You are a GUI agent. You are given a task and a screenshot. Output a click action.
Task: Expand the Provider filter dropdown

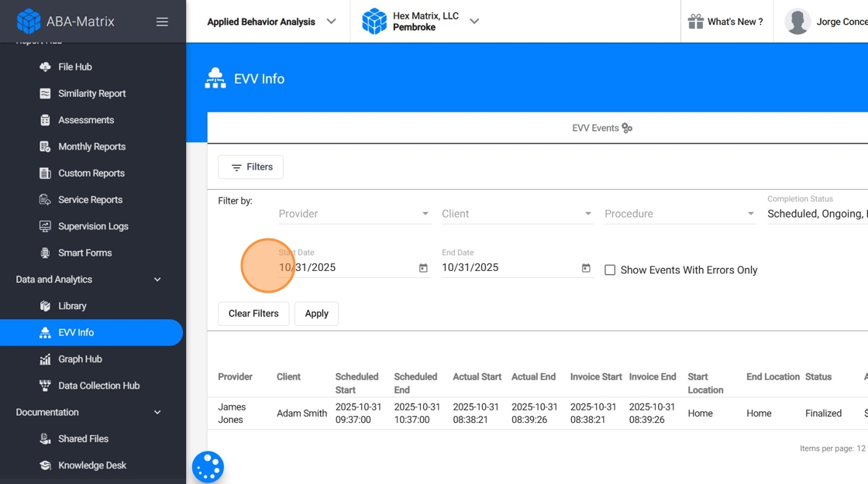point(354,214)
